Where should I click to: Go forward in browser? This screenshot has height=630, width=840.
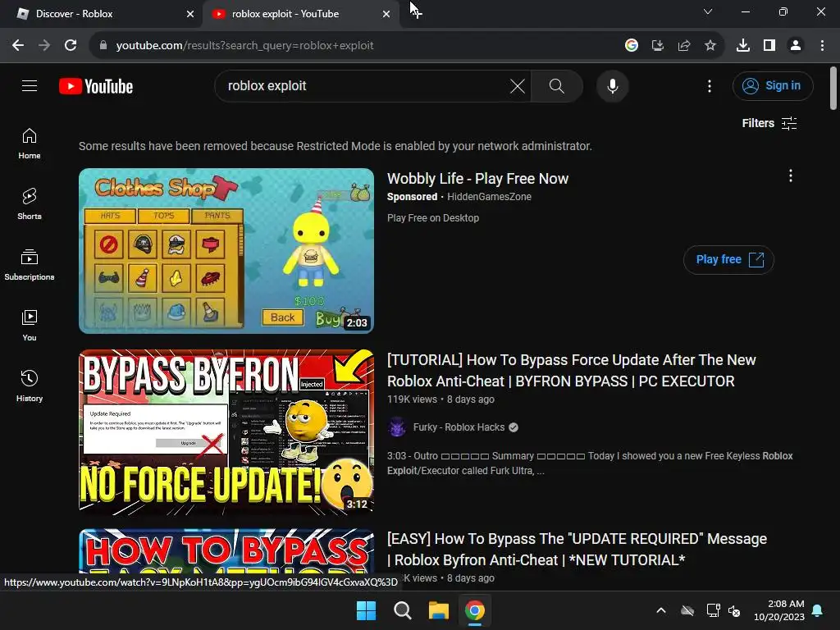click(x=44, y=46)
